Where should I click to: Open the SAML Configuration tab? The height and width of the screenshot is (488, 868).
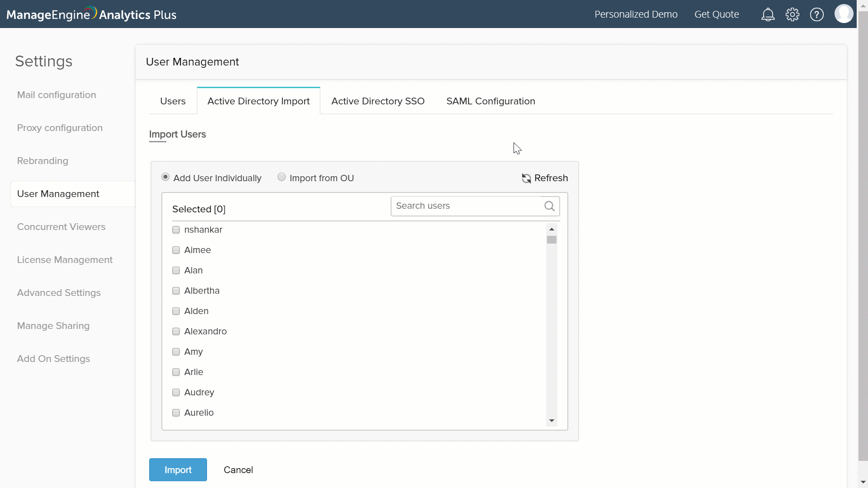(x=491, y=101)
